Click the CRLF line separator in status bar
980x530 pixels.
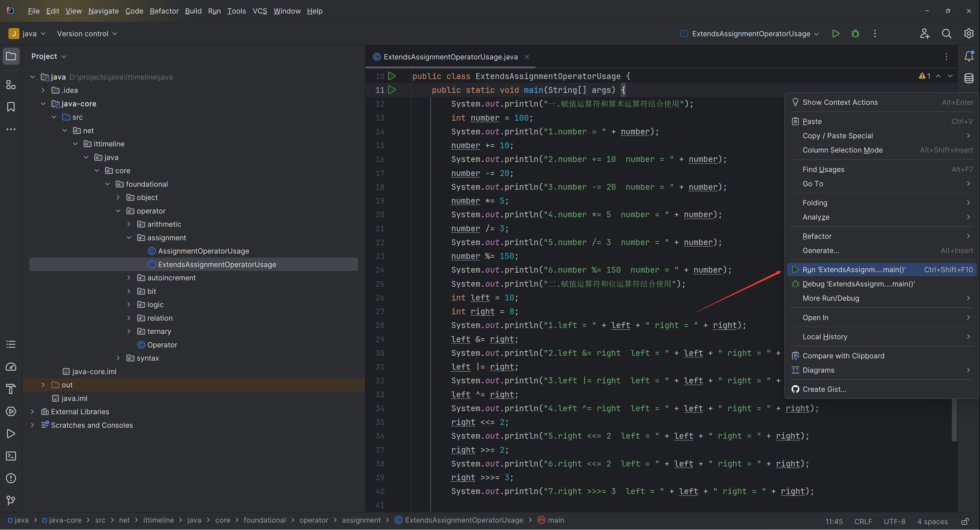(x=863, y=521)
